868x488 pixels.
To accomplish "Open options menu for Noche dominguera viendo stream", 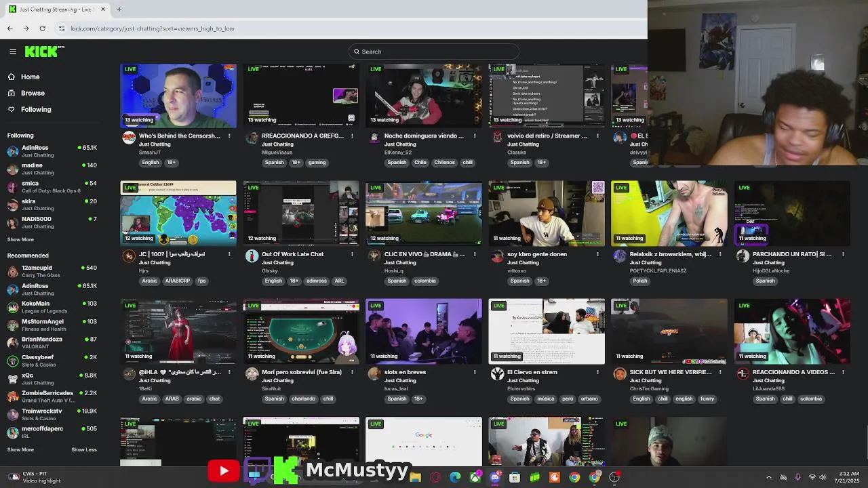I will tap(475, 136).
